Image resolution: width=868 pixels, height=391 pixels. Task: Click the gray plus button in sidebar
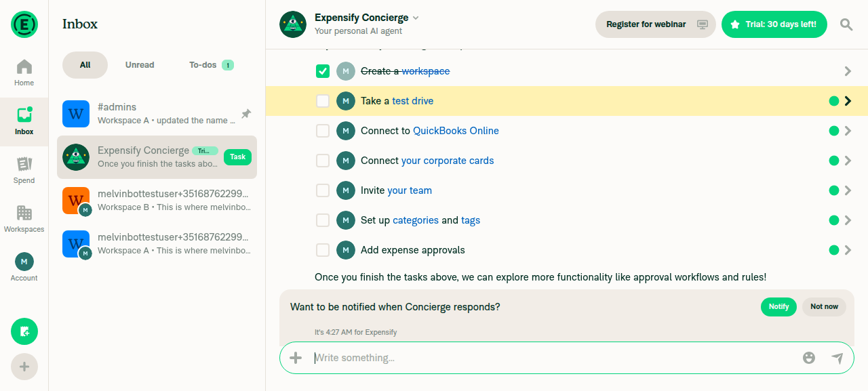[24, 367]
